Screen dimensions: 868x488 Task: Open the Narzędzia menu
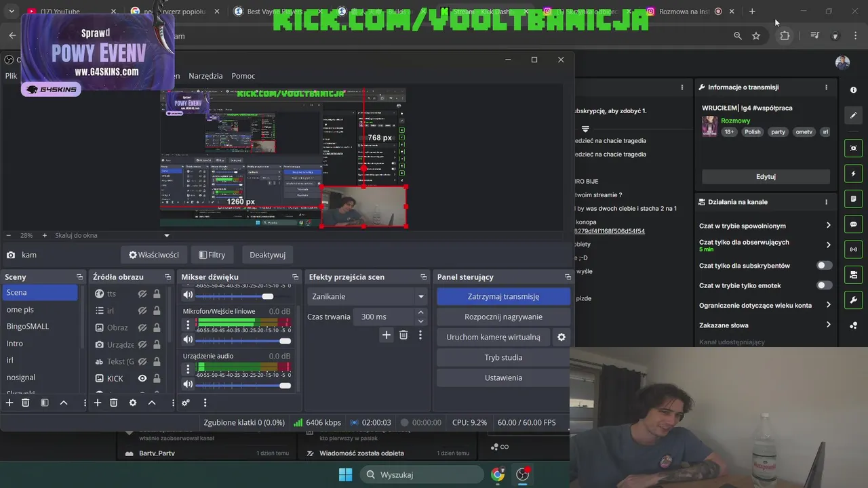click(x=205, y=76)
